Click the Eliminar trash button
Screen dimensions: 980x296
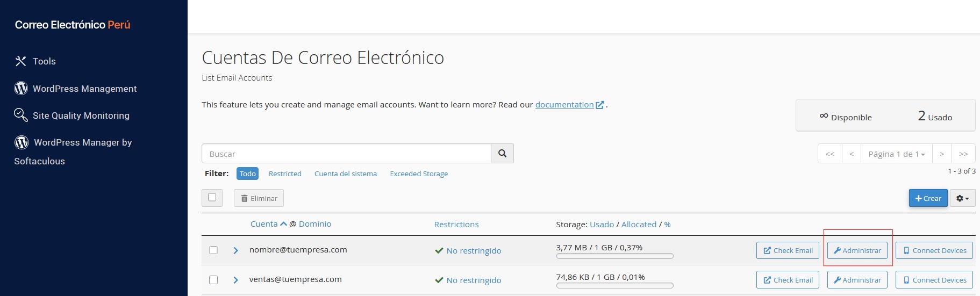(259, 198)
